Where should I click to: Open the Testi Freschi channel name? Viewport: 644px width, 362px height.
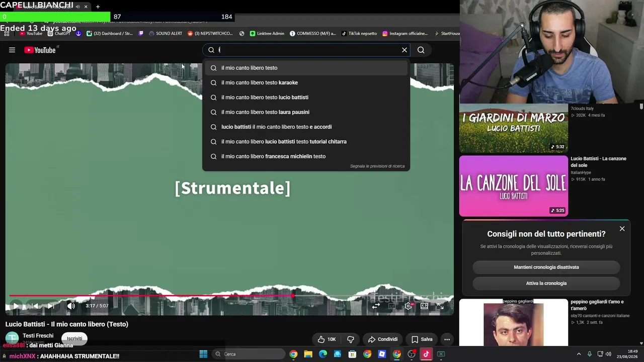click(x=38, y=335)
